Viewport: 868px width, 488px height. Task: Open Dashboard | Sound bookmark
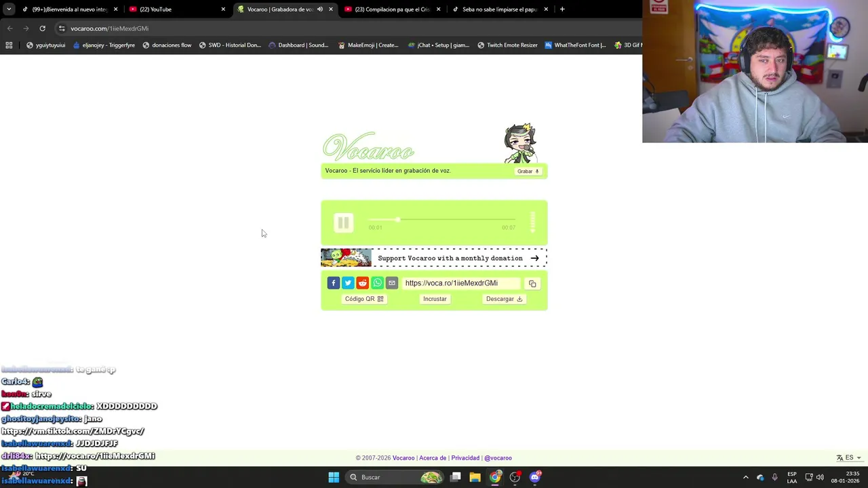298,45
